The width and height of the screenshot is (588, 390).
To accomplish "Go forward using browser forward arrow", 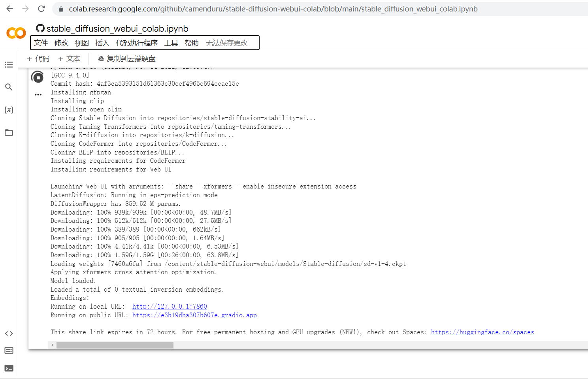I will click(26, 9).
